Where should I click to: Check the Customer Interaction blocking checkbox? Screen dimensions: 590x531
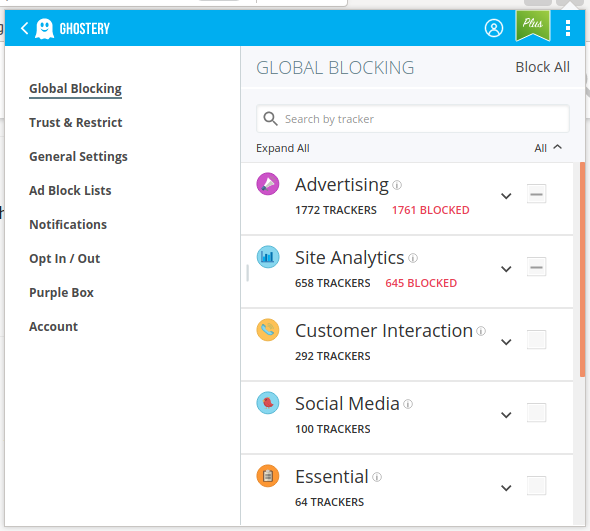click(536, 340)
